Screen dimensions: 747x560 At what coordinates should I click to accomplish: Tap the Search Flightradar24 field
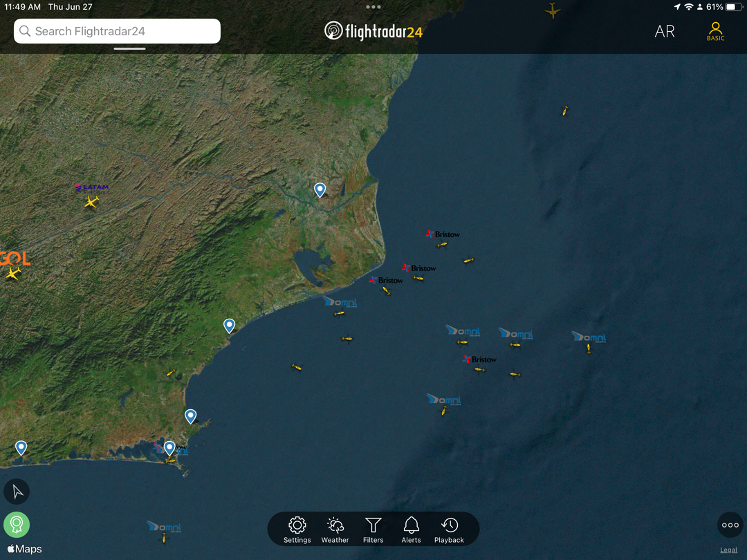click(x=117, y=31)
